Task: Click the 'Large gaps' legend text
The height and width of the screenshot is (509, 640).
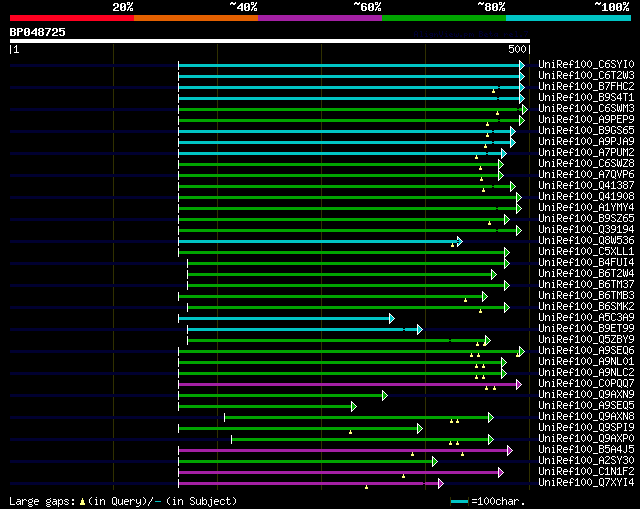Action: click(x=42, y=501)
